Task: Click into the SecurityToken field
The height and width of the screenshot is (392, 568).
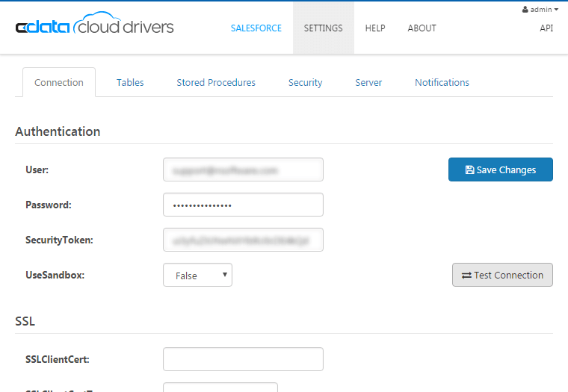Action: coord(243,240)
